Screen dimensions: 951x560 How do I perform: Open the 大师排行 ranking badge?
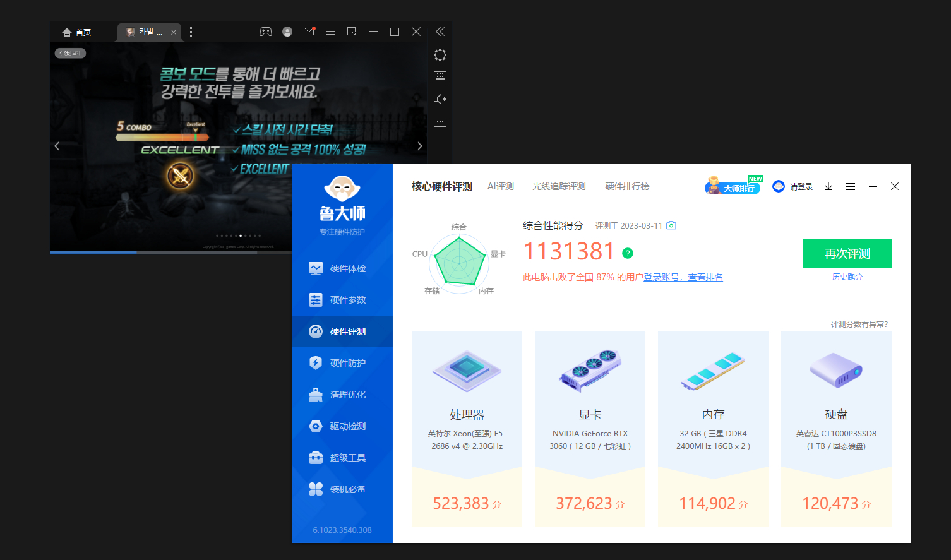[734, 186]
